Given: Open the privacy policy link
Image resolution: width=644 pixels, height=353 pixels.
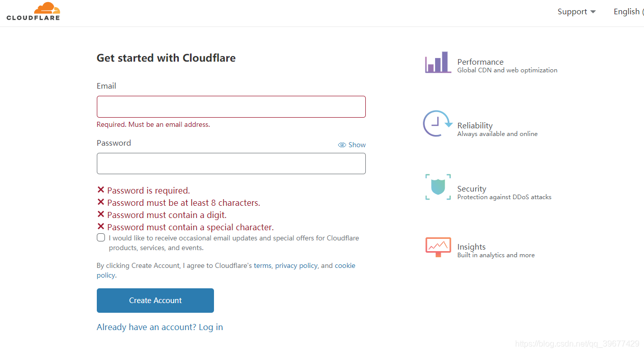Looking at the screenshot, I should click(297, 265).
